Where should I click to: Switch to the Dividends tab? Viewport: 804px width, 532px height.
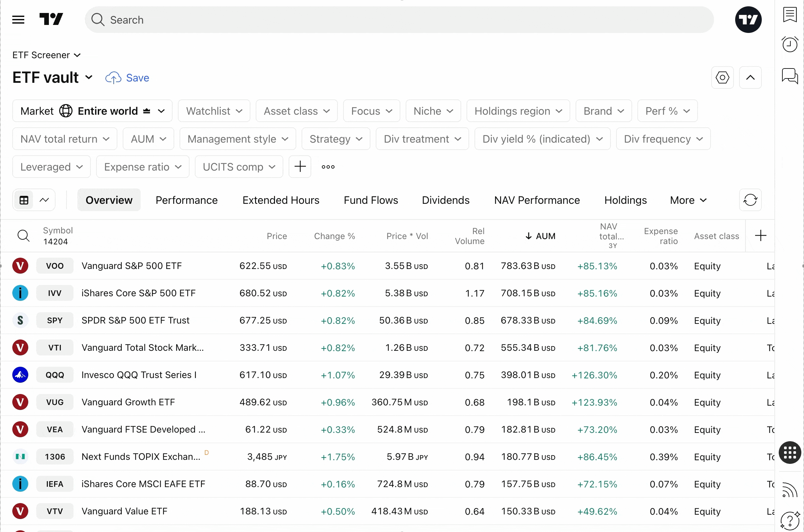[x=446, y=200]
